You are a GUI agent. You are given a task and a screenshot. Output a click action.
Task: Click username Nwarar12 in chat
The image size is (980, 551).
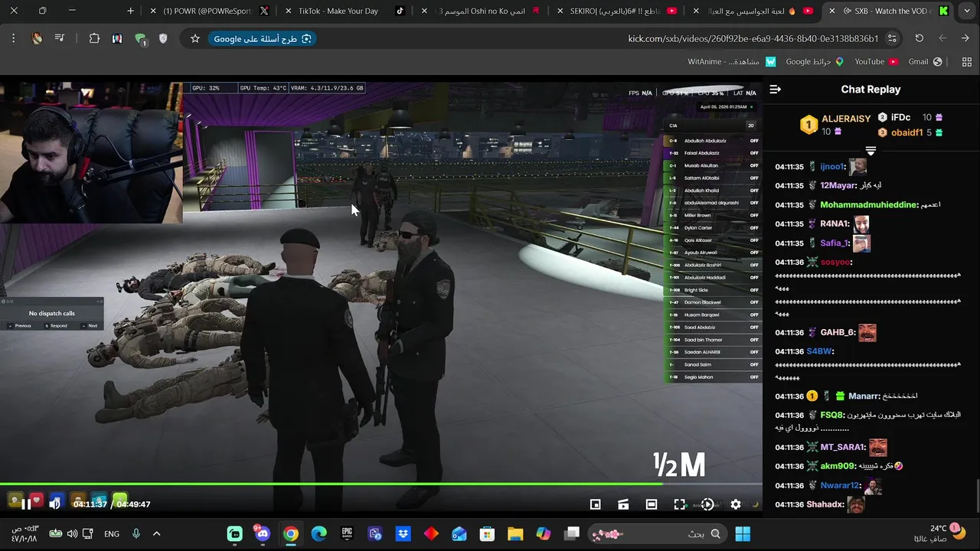point(840,486)
